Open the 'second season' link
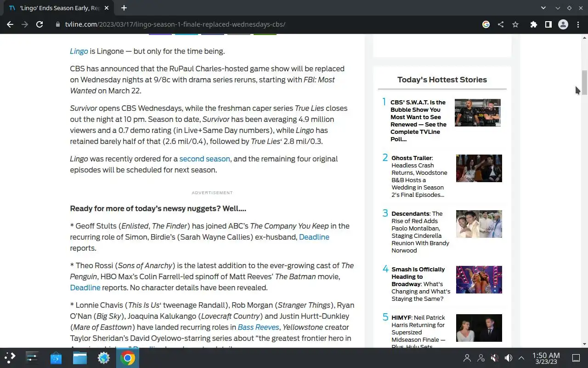 tap(204, 159)
